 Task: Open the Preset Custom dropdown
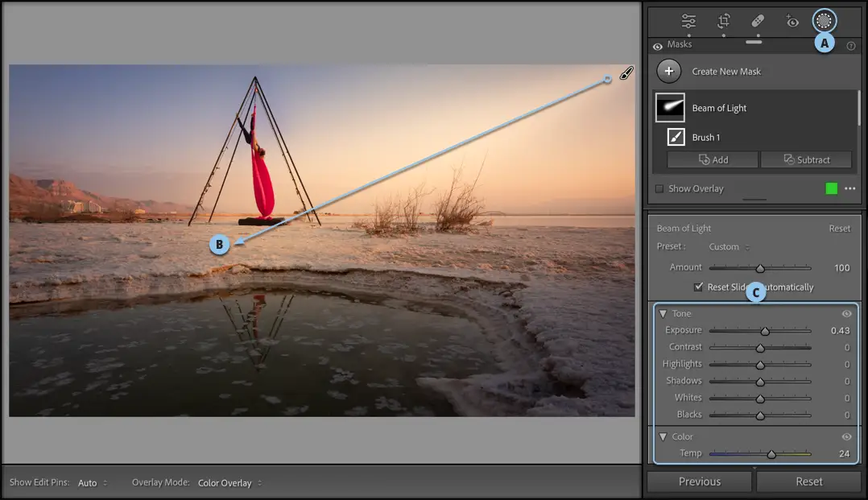point(729,247)
